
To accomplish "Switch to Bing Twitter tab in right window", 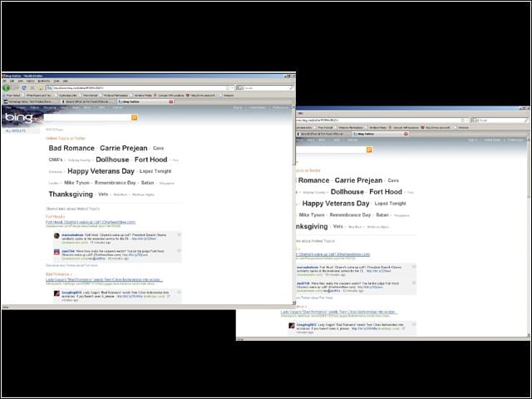I will click(381, 134).
